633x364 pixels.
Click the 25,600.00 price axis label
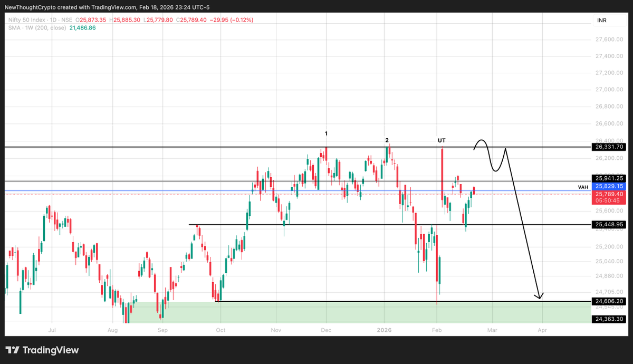pos(609,210)
